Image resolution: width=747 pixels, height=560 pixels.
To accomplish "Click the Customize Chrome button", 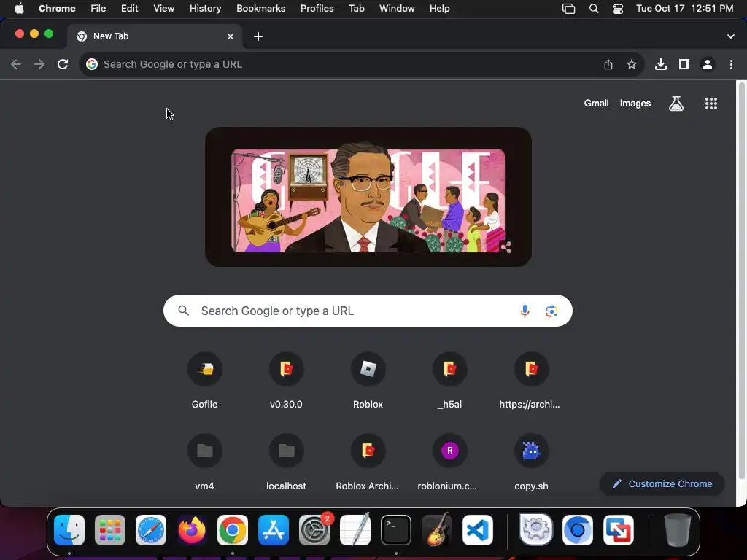I will (x=662, y=484).
